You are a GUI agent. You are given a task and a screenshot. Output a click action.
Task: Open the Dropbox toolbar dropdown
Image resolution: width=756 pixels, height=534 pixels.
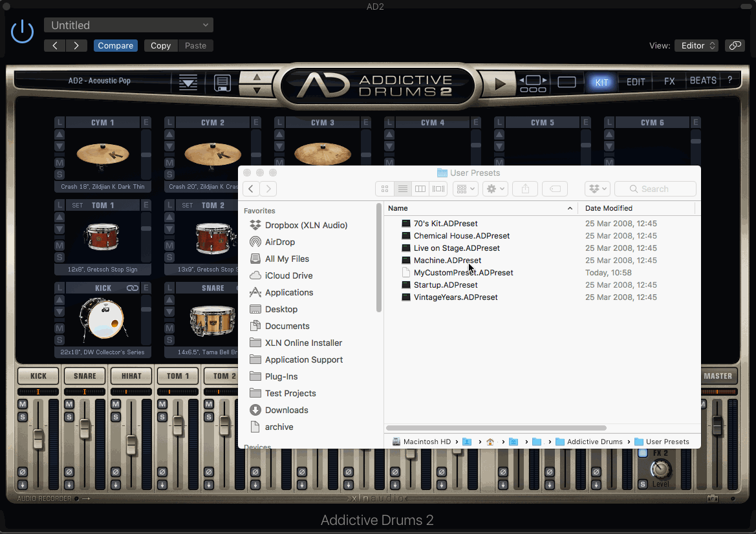598,189
